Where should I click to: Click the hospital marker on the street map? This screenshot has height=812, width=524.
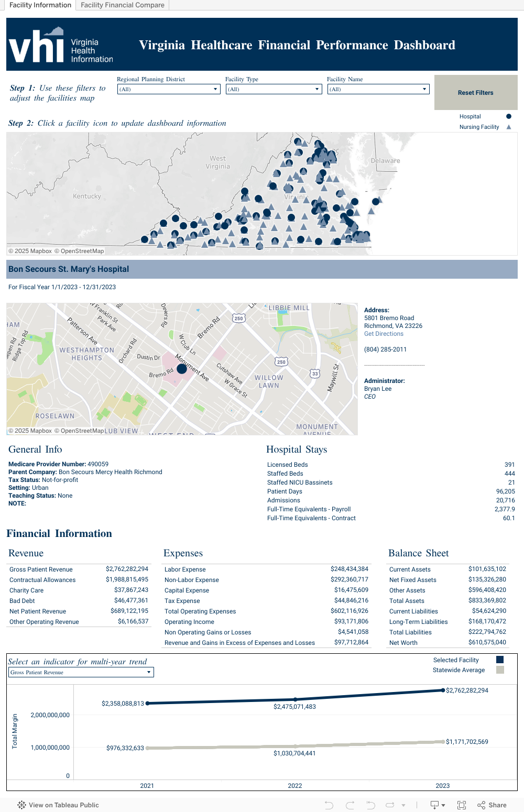[x=182, y=369]
